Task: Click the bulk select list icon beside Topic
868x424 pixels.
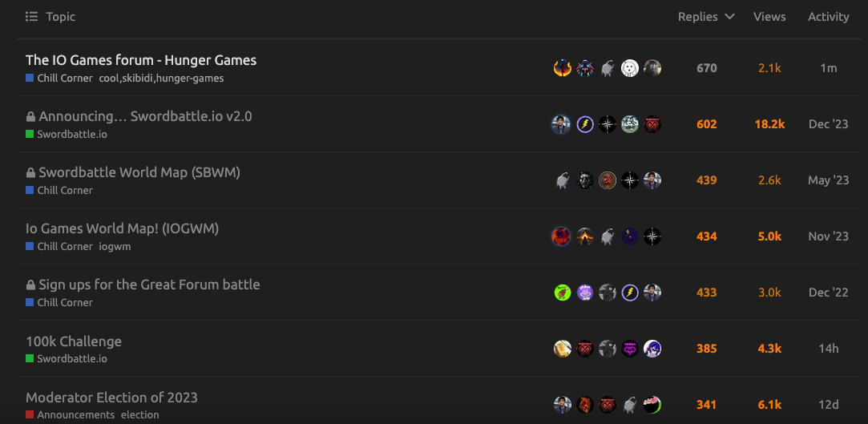Action: (x=31, y=17)
